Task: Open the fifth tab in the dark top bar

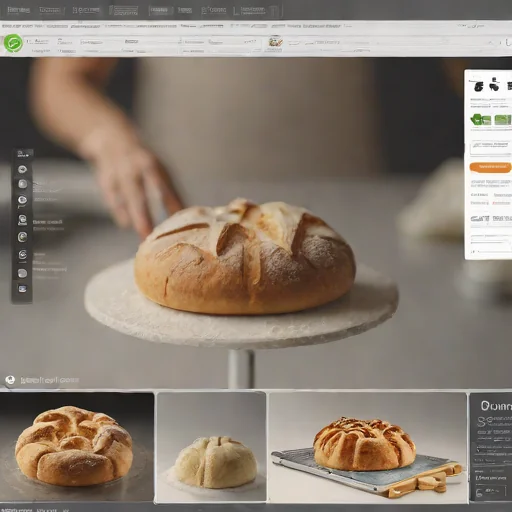Action: point(160,10)
